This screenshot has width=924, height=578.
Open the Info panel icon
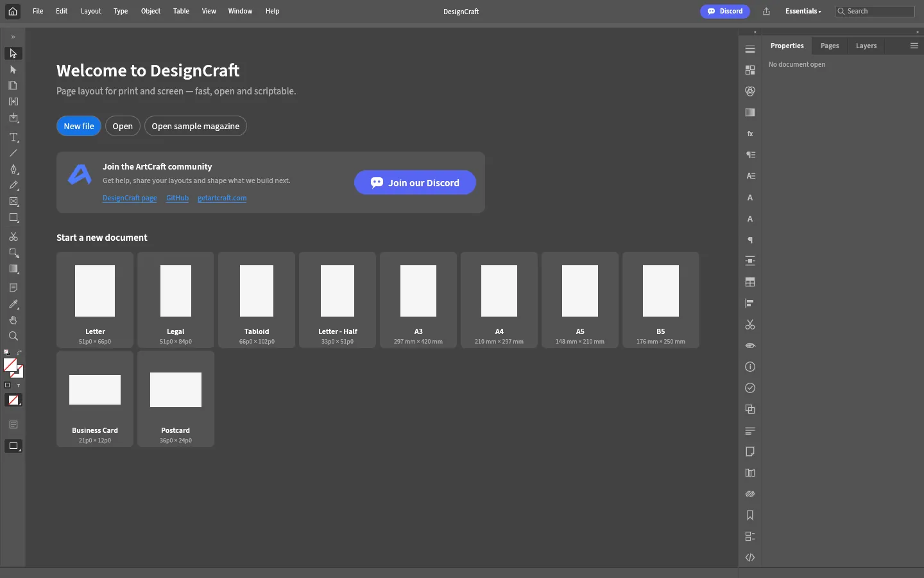coord(750,367)
